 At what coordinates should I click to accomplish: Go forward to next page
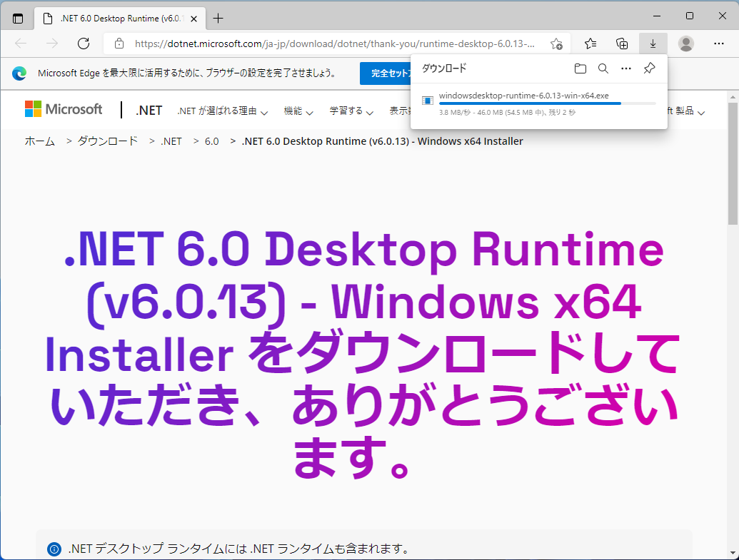point(52,44)
